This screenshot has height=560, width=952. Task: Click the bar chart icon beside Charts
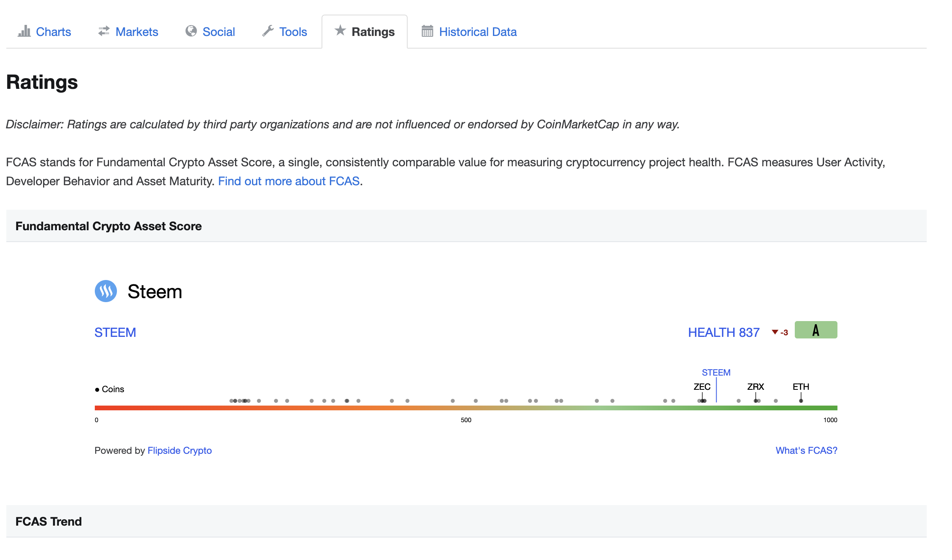click(24, 31)
